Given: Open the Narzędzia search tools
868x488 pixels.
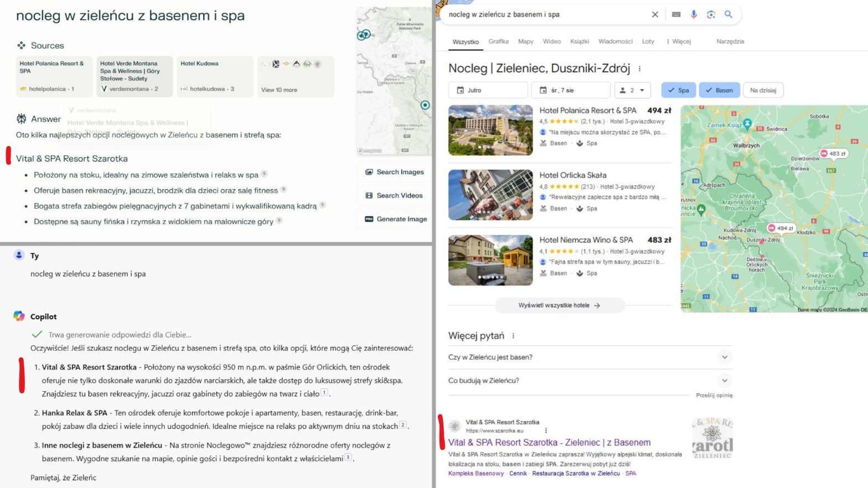Looking at the screenshot, I should click(x=730, y=41).
